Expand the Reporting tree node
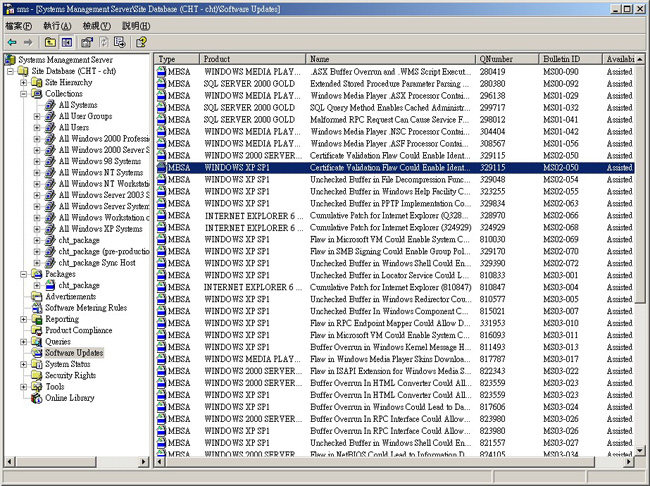This screenshot has width=650, height=486. tap(24, 319)
